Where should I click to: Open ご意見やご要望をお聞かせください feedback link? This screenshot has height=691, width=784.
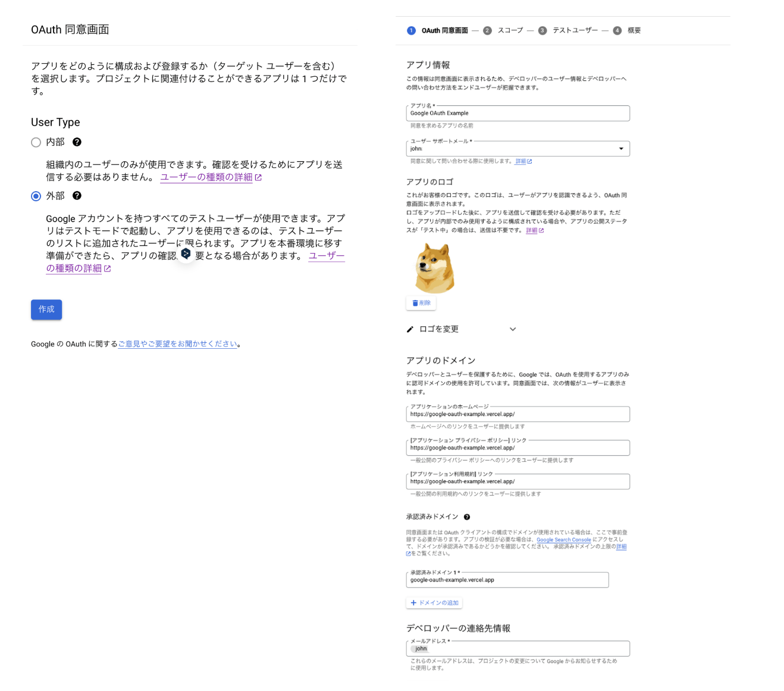pyautogui.click(x=178, y=343)
